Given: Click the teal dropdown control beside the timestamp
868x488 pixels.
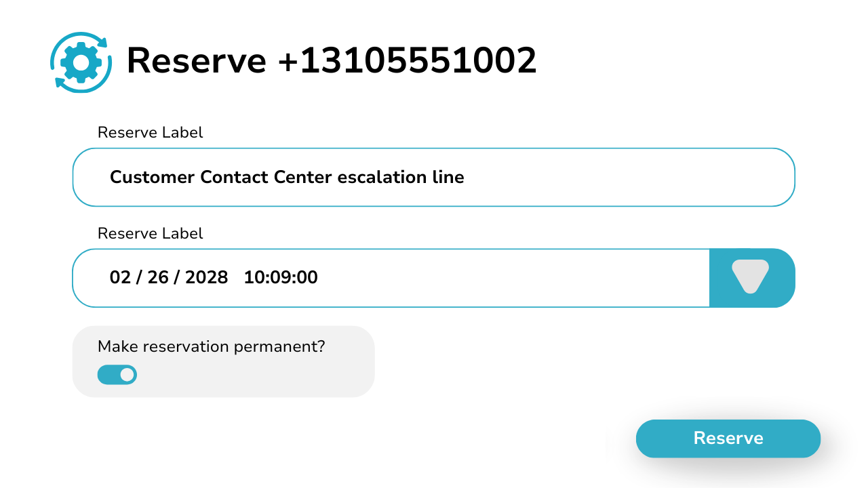Looking at the screenshot, I should (751, 277).
